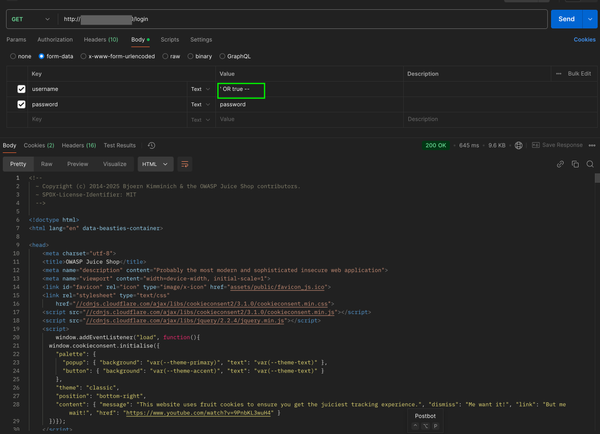This screenshot has width=600, height=434.
Task: Open the response Test Results tab
Action: (119, 145)
